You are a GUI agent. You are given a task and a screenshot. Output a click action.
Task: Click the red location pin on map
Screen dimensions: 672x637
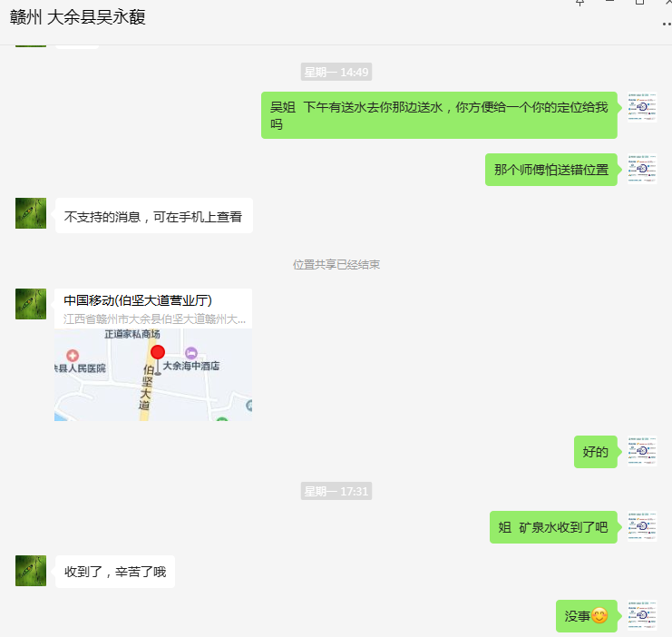[x=158, y=353]
